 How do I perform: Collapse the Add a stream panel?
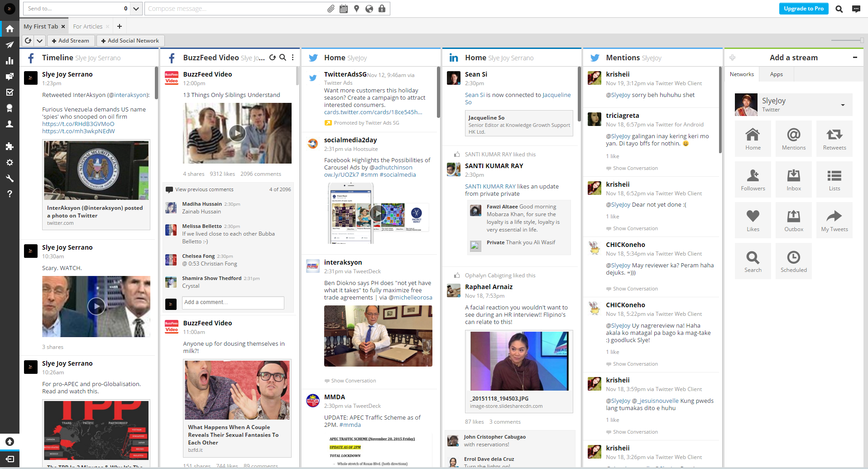tap(855, 58)
